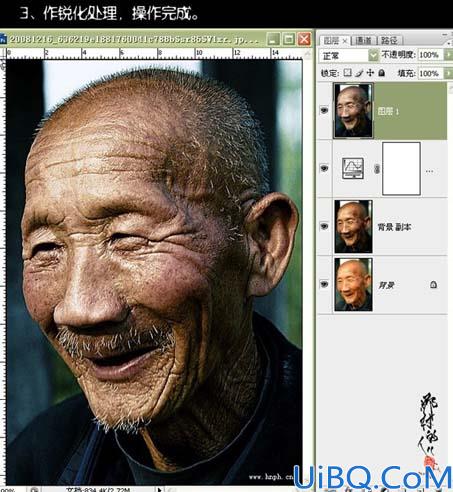Screen dimensions: 453x492
Task: Toggle lock image pixels brush icon
Action: pyautogui.click(x=359, y=73)
